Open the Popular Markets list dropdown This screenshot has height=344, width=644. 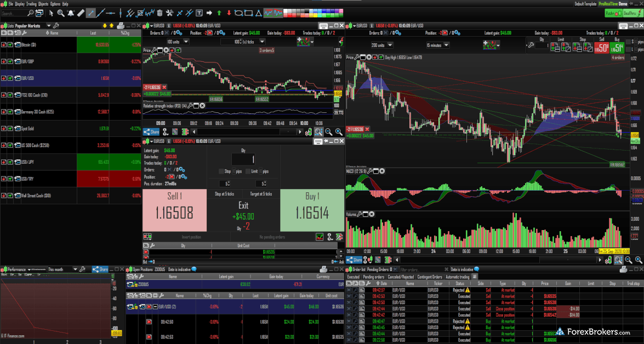(x=48, y=25)
